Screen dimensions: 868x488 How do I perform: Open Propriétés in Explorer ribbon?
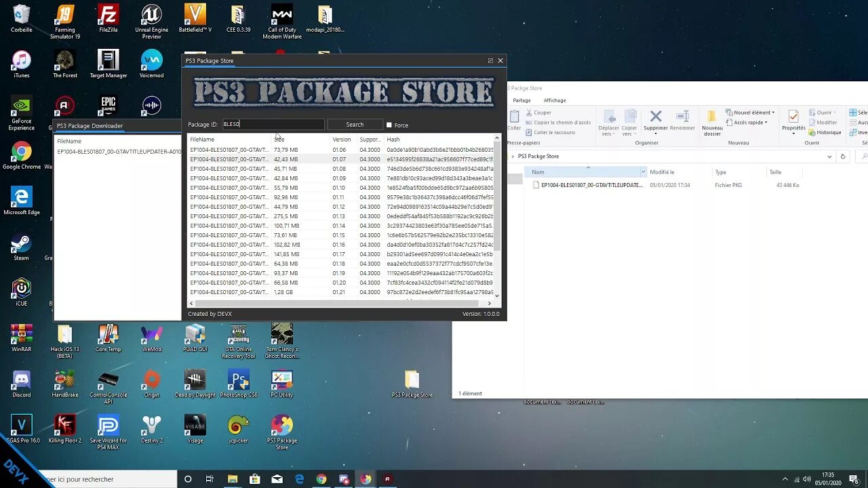pos(793,121)
